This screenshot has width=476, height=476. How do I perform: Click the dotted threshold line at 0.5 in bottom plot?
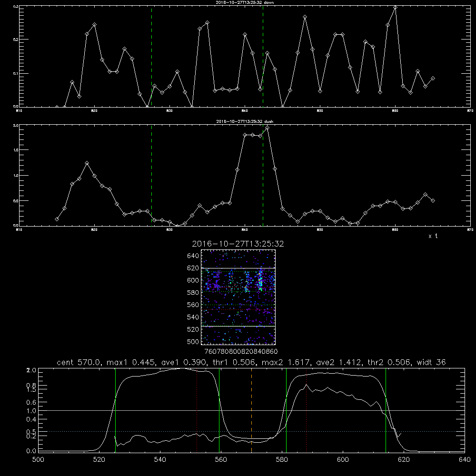tap(251, 431)
